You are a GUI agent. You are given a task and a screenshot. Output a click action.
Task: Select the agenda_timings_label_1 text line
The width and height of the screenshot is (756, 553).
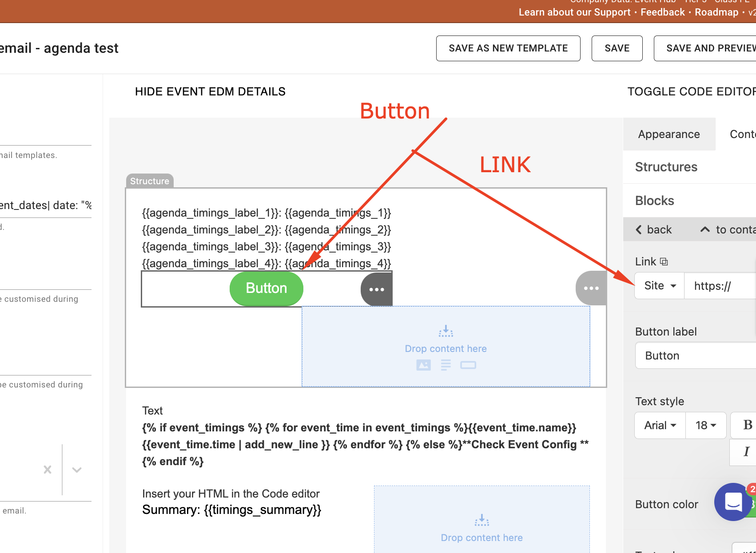pyautogui.click(x=267, y=213)
